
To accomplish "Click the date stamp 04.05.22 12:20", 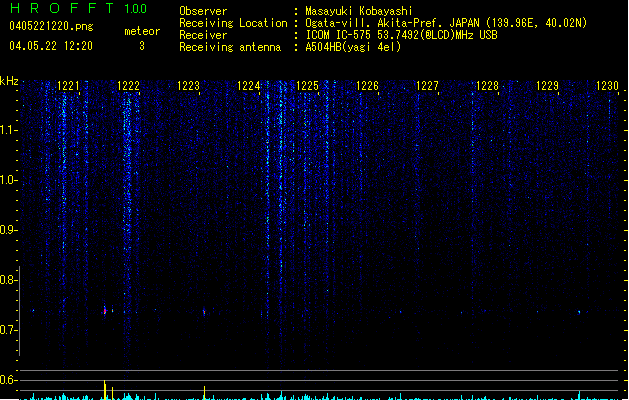I will [51, 46].
